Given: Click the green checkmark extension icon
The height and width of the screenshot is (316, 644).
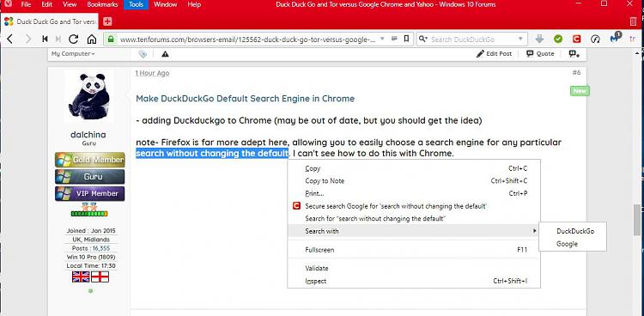Looking at the screenshot, I should pyautogui.click(x=558, y=39).
